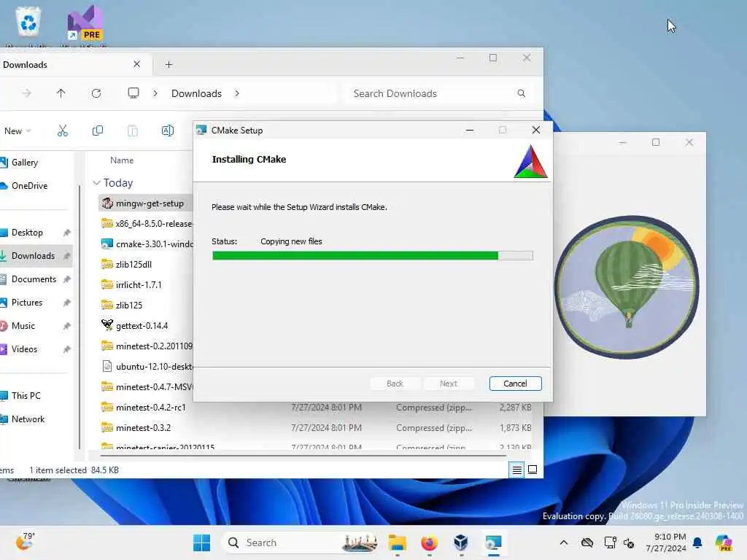747x560 pixels.
Task: Click the Rename icon in File Explorer toolbar
Action: 168,131
